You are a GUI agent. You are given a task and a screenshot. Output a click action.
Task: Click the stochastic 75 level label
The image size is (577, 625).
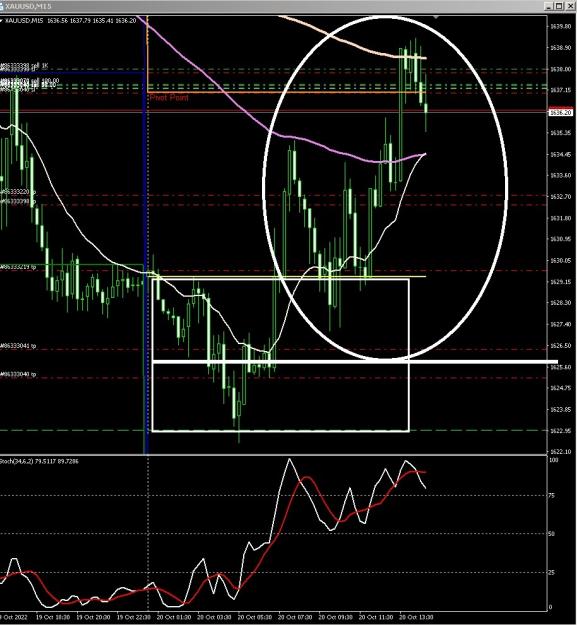click(552, 495)
